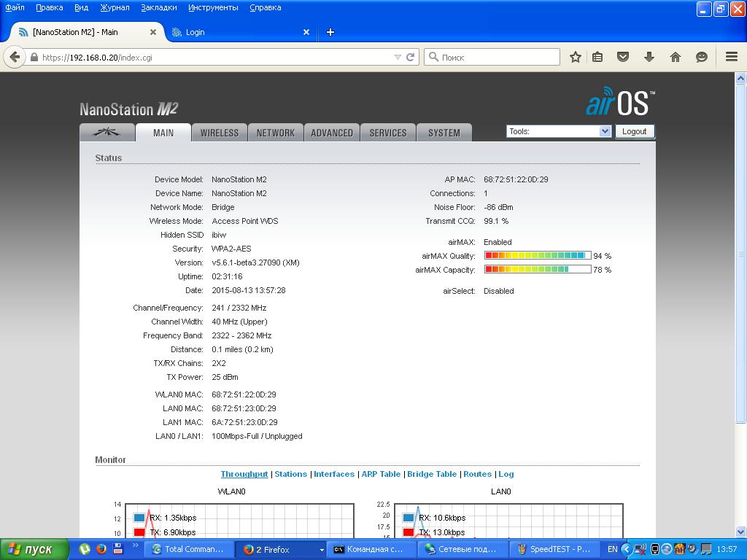
Task: Open the Firefox hamburger menu
Action: tap(732, 58)
